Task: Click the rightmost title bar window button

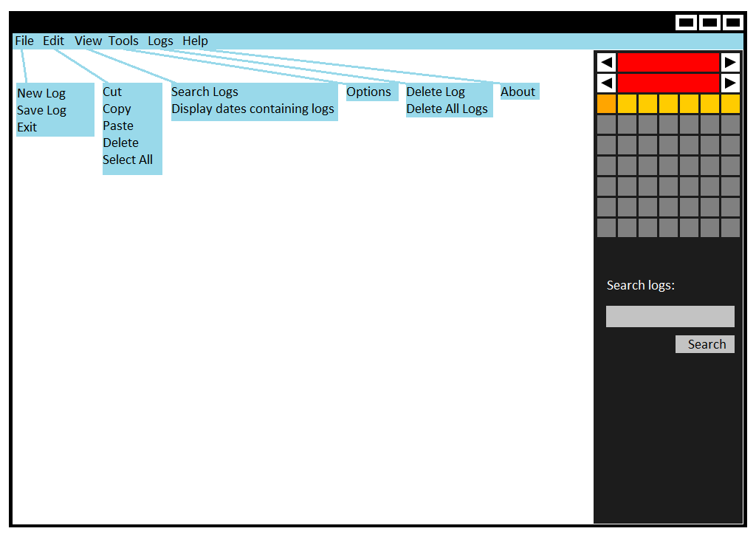Action: [x=733, y=22]
